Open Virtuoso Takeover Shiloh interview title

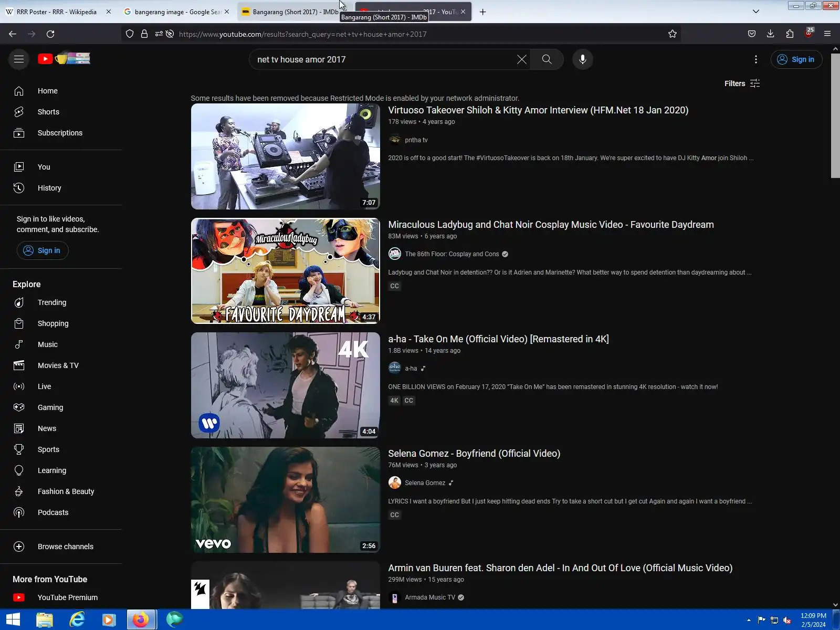[x=538, y=110]
